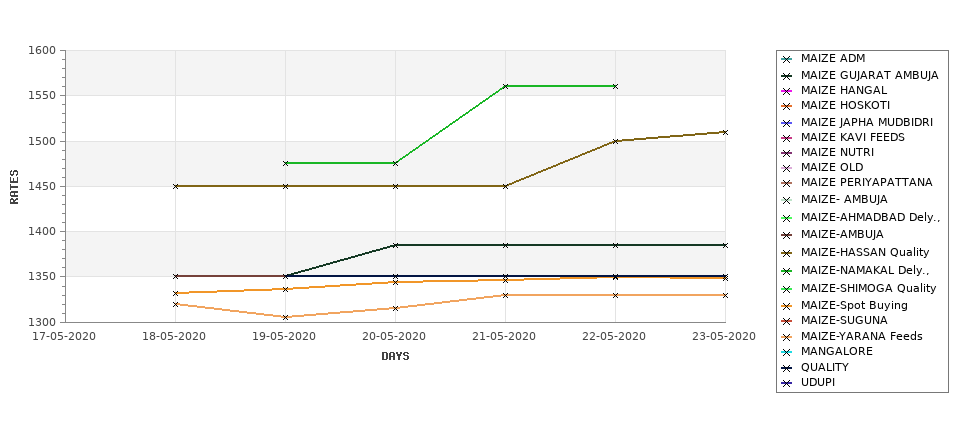This screenshot has height=429, width=975.
Task: Select the MAIZE-Spot Buying legend entry
Action: (854, 305)
